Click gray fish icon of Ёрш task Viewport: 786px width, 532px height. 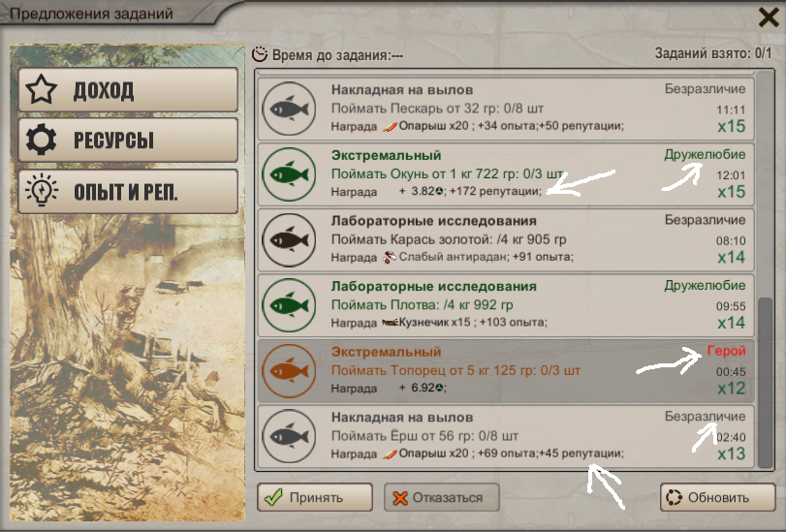click(x=289, y=436)
